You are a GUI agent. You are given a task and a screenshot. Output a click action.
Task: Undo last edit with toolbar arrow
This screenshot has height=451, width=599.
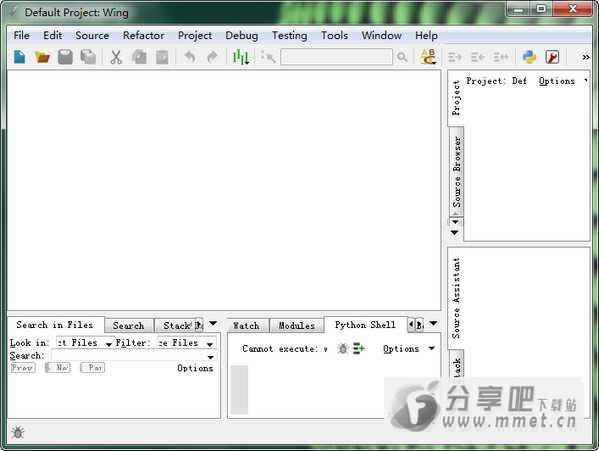coord(190,57)
